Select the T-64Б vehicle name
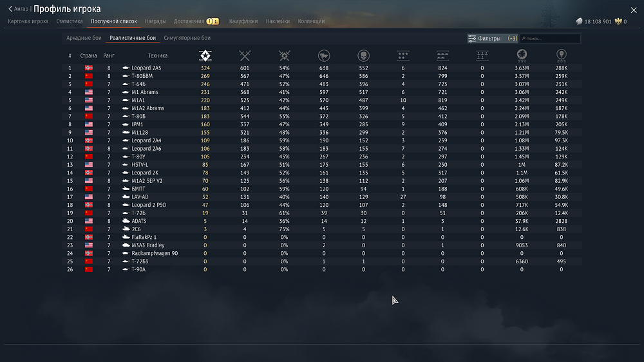Screen dimensions: 644x362 coord(138,84)
